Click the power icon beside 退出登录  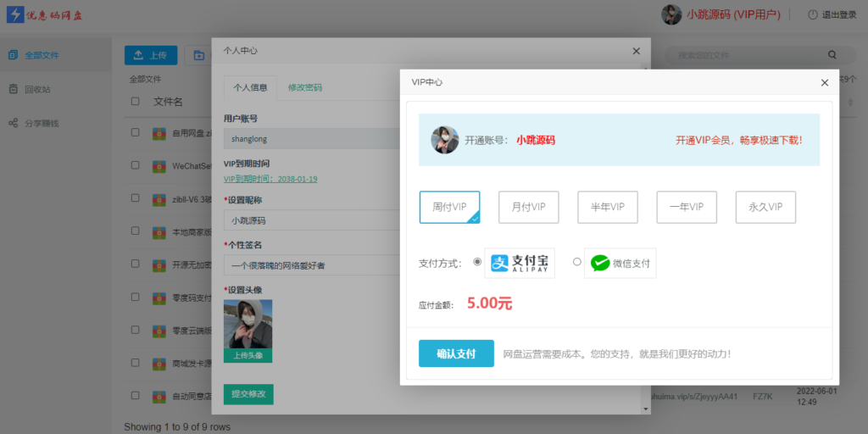(x=813, y=15)
